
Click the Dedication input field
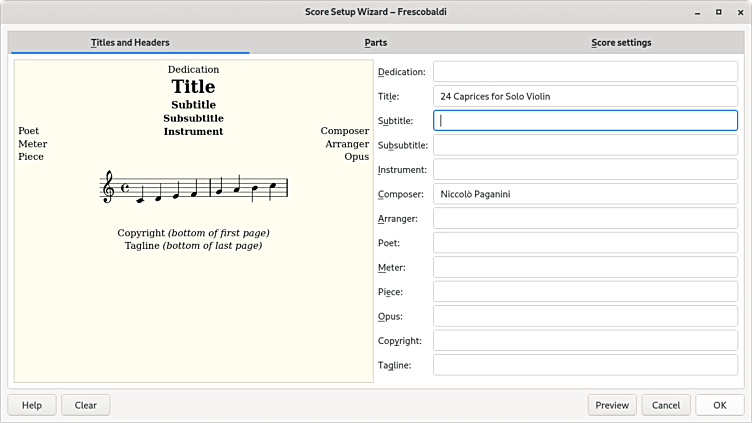pos(585,72)
